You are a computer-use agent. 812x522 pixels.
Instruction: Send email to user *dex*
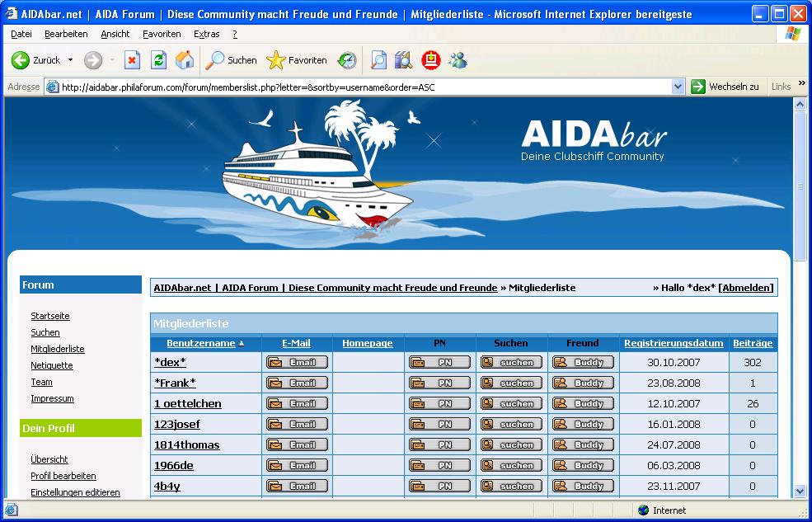click(297, 362)
